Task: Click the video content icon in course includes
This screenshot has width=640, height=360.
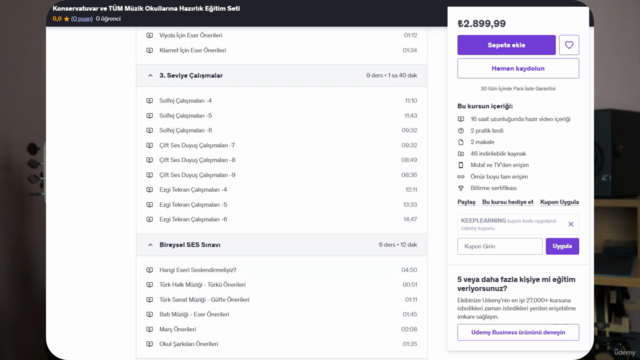Action: tap(461, 119)
